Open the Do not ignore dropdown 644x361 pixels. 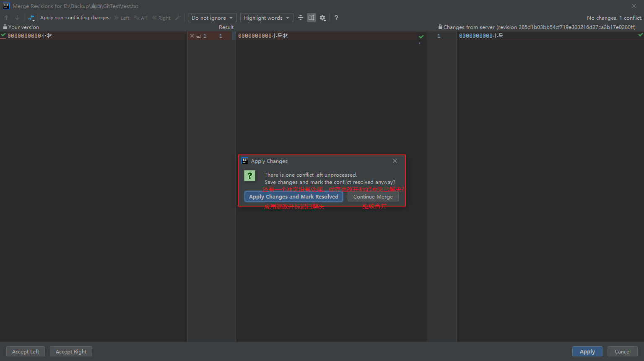[212, 18]
